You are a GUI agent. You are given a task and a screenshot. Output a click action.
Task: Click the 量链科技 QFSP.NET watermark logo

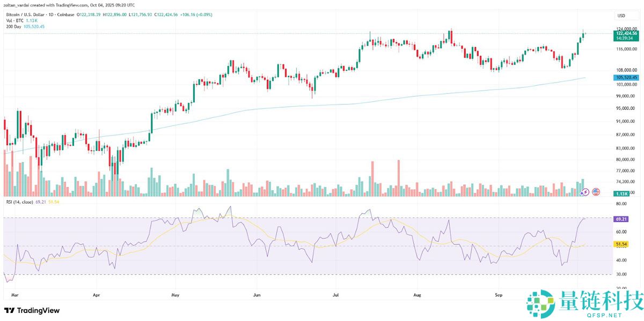pos(582,303)
